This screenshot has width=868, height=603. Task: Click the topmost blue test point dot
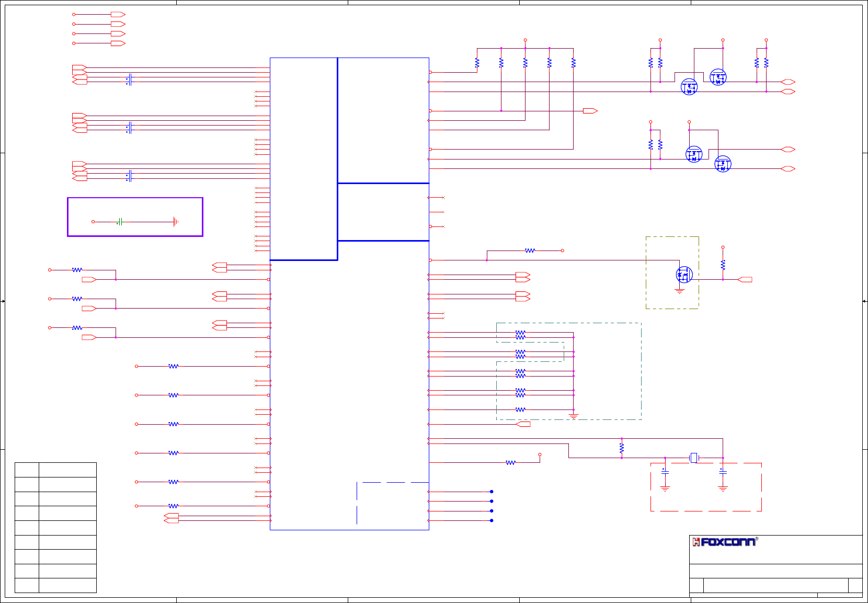[492, 492]
